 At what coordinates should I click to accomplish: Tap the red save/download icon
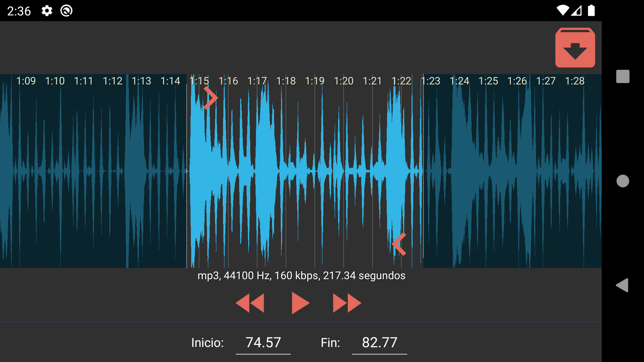[x=575, y=48]
